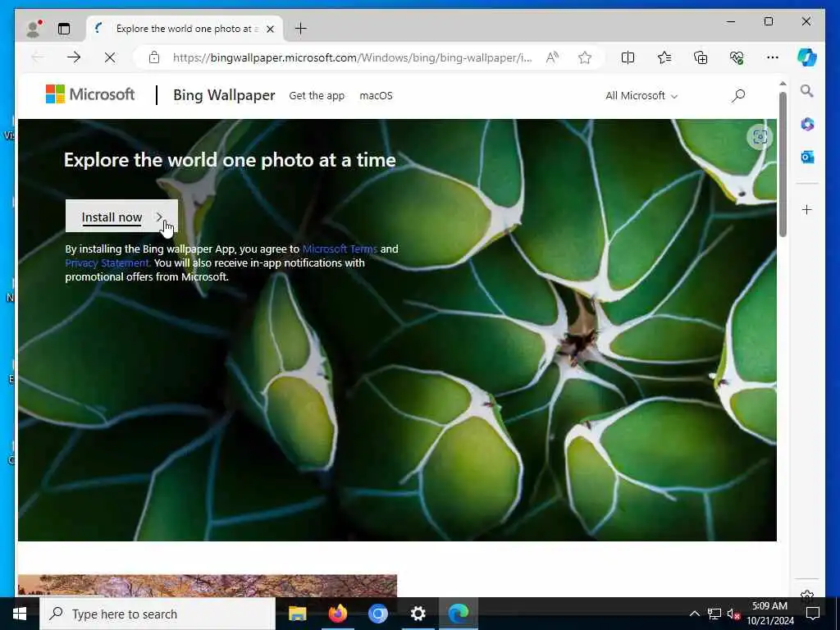The image size is (840, 630).
Task: Open Copilot in the Edge toolbar
Action: (807, 57)
